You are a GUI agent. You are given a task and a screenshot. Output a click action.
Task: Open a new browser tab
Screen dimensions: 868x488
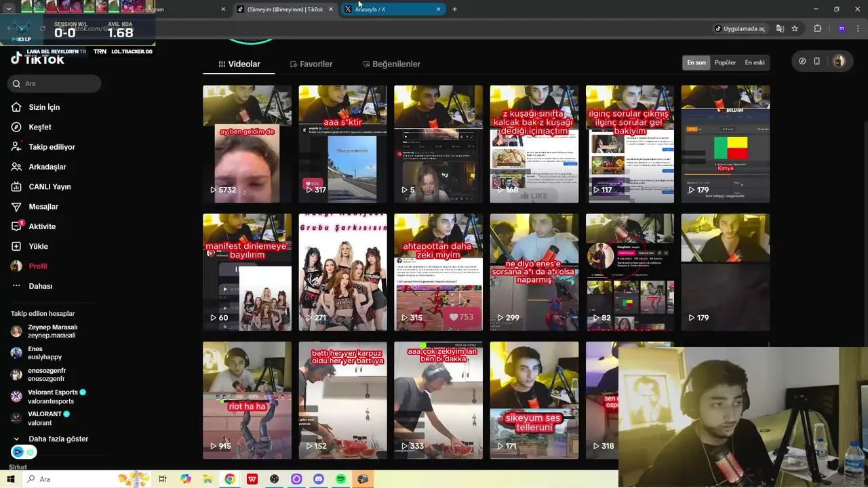coord(454,9)
